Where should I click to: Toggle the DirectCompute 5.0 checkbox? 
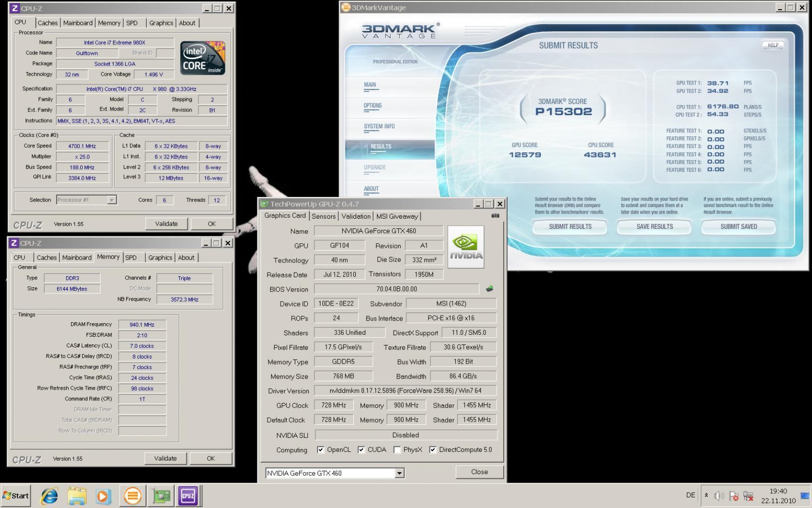point(432,449)
